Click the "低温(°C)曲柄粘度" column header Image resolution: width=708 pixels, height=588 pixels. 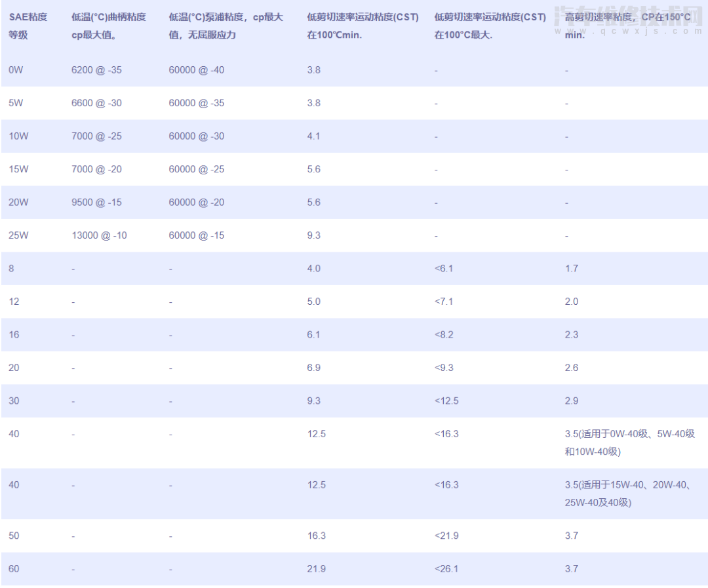[109, 26]
